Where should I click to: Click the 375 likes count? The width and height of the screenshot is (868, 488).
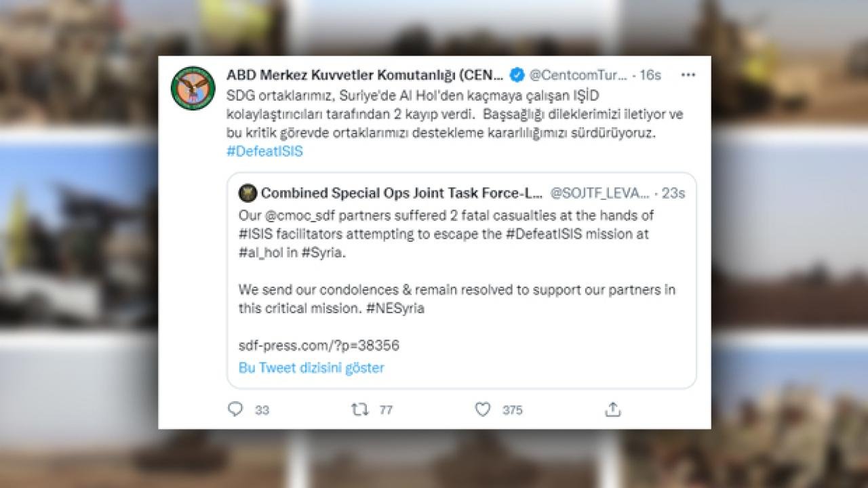point(512,410)
